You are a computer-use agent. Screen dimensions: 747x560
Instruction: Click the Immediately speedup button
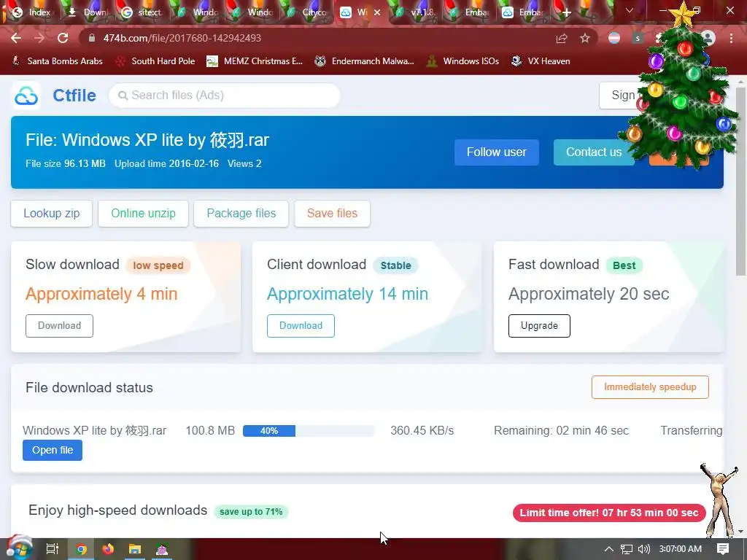[x=650, y=387]
